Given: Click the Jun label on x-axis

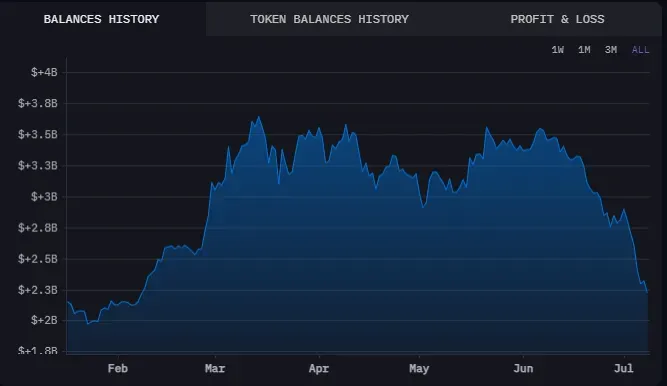Looking at the screenshot, I should point(523,368).
